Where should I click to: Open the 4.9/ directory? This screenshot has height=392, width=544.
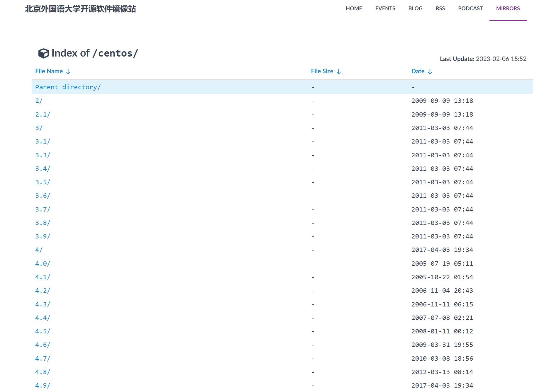click(43, 386)
